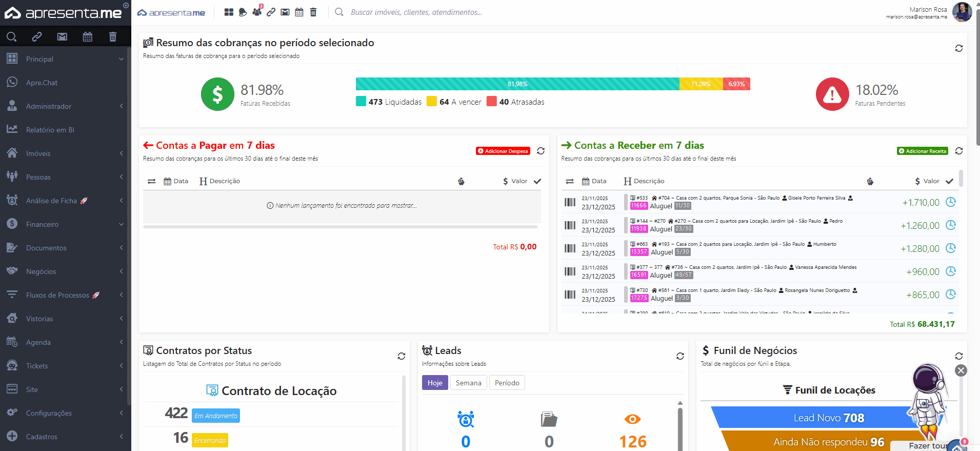This screenshot has height=451, width=980.
Task: Click the yellow 11.09% segment of the bar
Action: [701, 84]
